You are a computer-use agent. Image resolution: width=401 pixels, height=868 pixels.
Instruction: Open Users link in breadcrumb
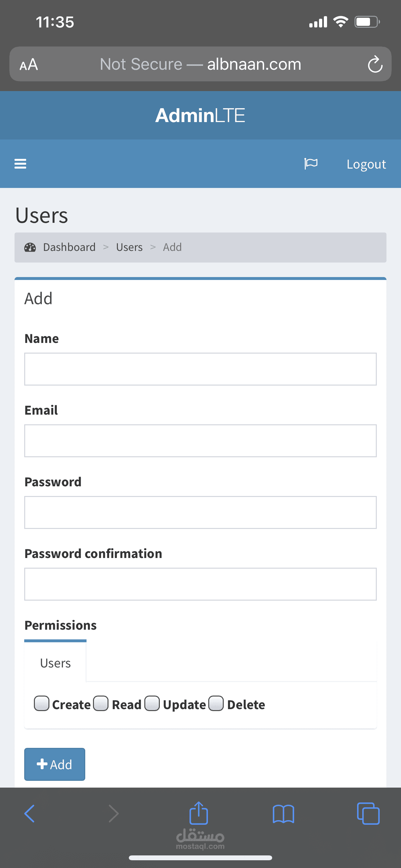tap(129, 247)
